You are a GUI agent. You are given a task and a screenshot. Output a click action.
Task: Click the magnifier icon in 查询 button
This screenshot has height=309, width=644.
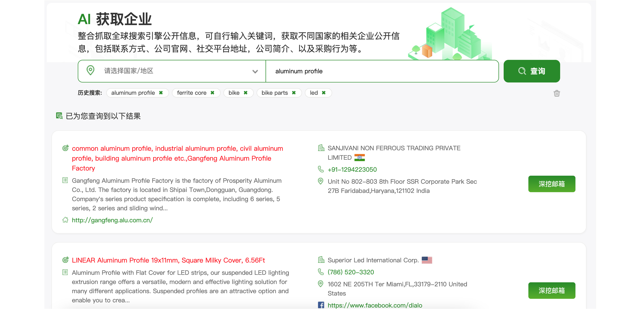pyautogui.click(x=522, y=71)
